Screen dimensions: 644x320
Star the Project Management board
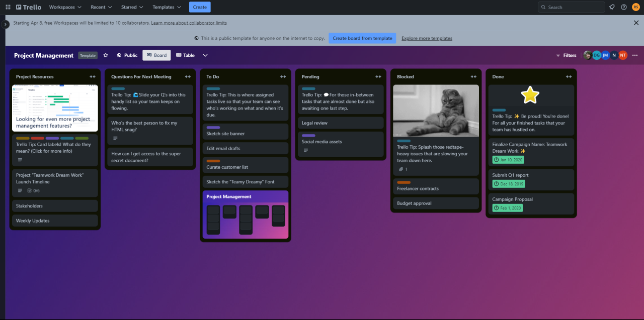click(106, 55)
